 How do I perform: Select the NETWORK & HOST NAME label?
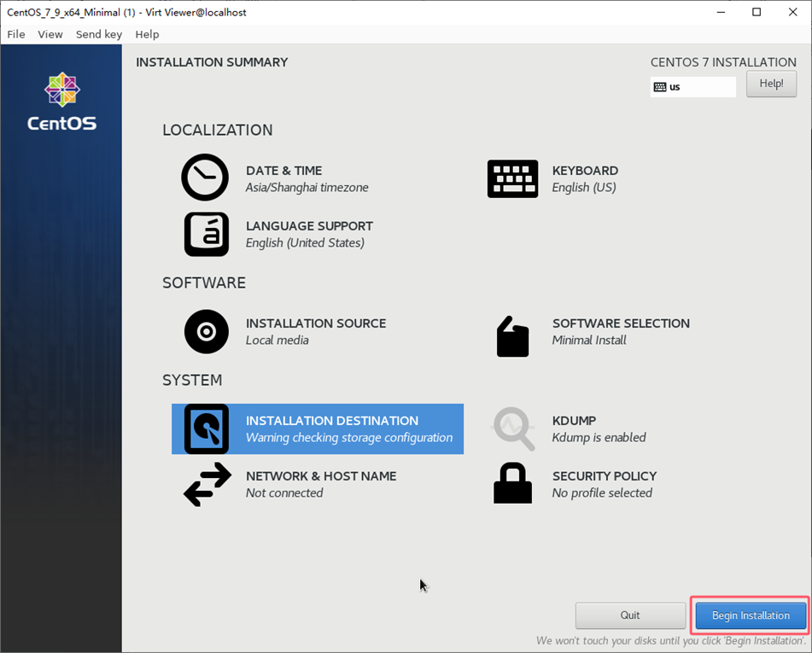click(x=321, y=476)
